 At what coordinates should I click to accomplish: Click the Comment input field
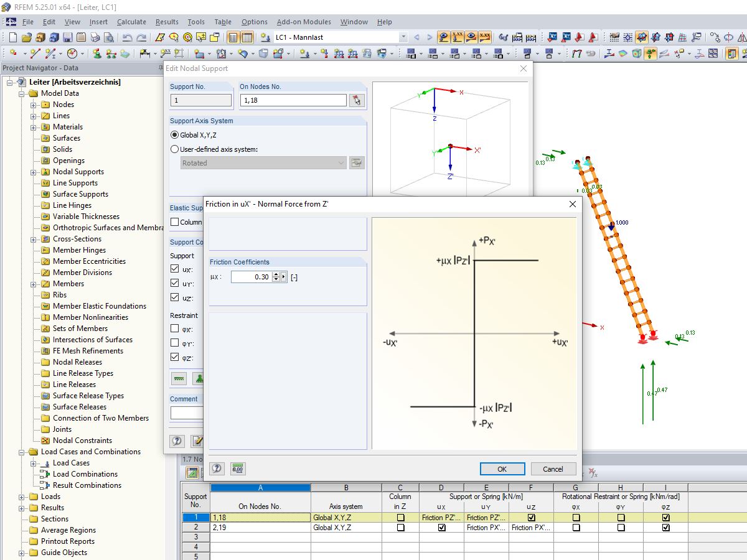tap(187, 413)
